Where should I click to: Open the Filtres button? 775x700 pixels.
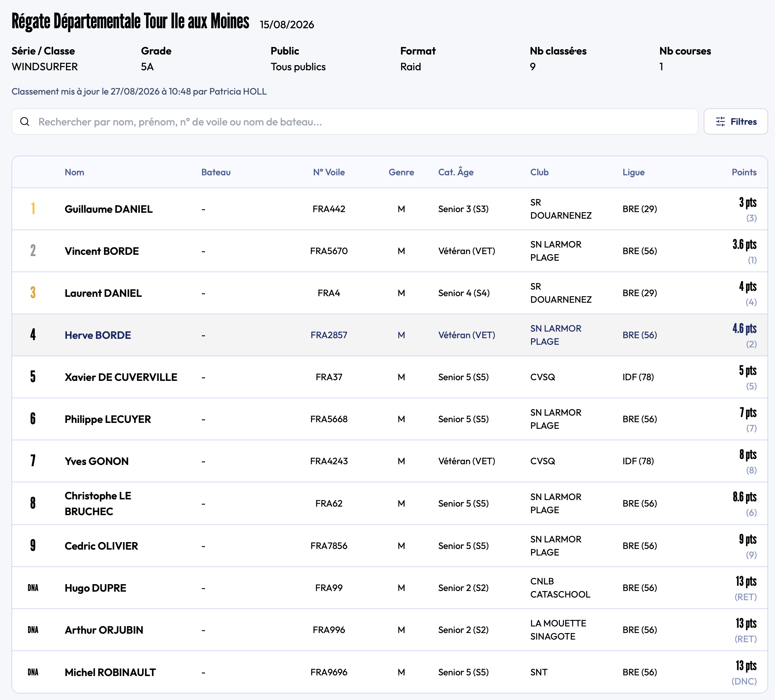click(x=735, y=121)
